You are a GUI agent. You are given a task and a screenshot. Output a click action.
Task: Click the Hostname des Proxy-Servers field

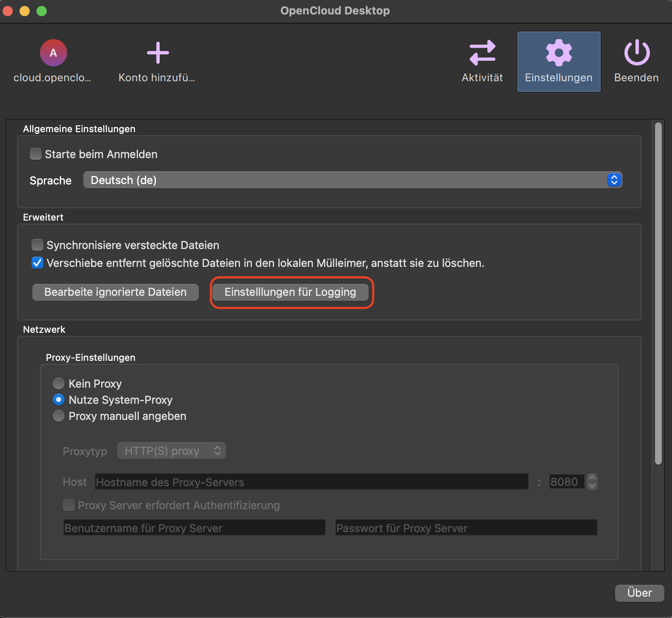(312, 482)
